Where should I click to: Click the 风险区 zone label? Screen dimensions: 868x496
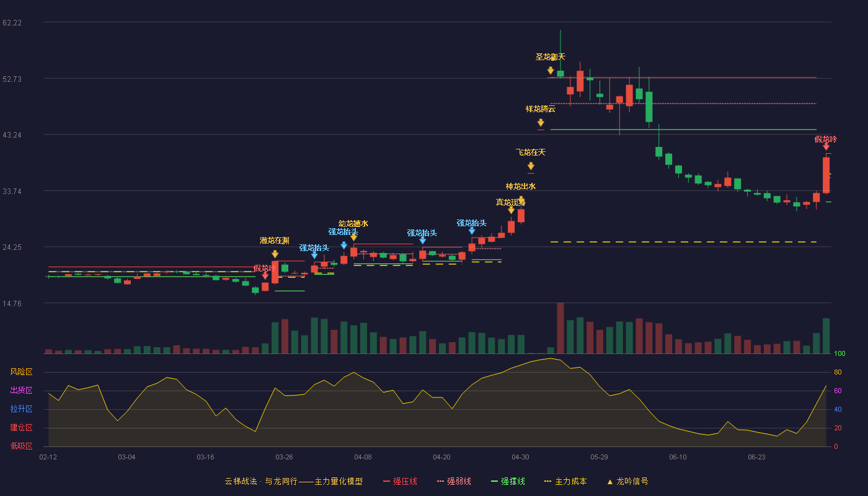[x=21, y=372]
